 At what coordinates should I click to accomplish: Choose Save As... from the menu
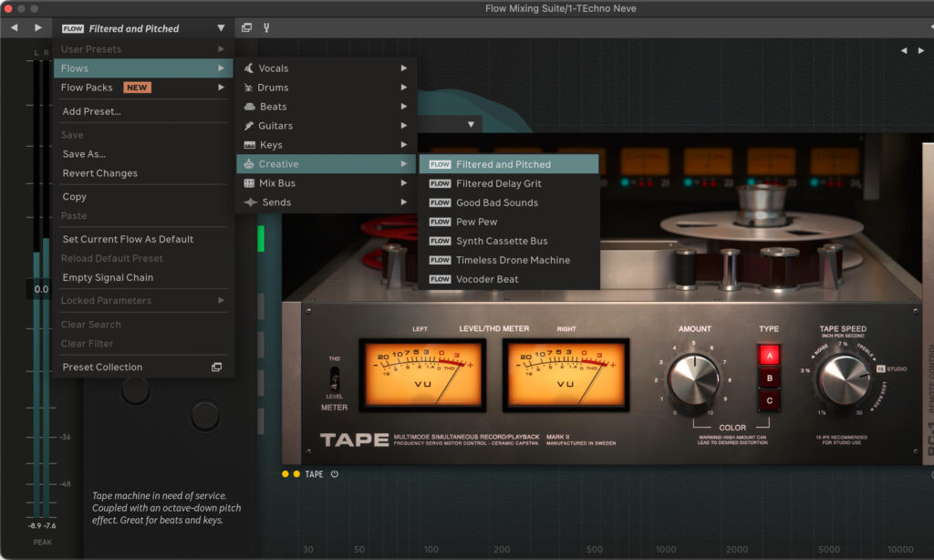[x=84, y=154]
